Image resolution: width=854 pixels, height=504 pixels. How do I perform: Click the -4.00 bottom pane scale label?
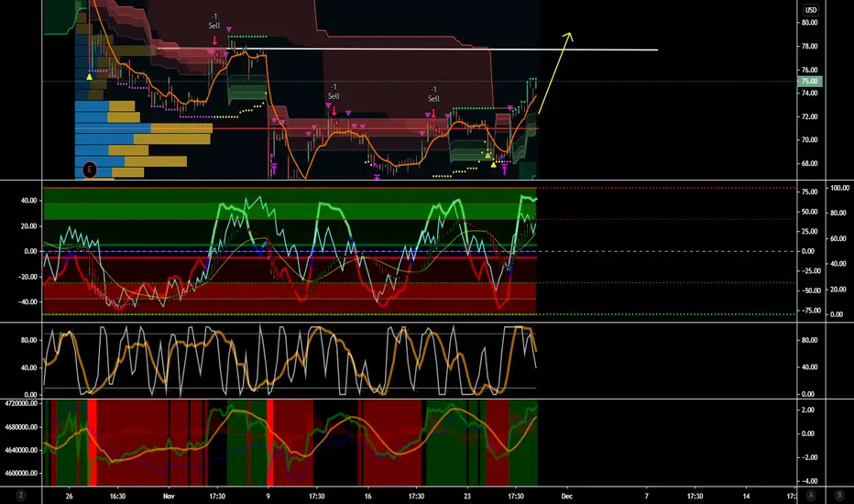click(x=808, y=481)
